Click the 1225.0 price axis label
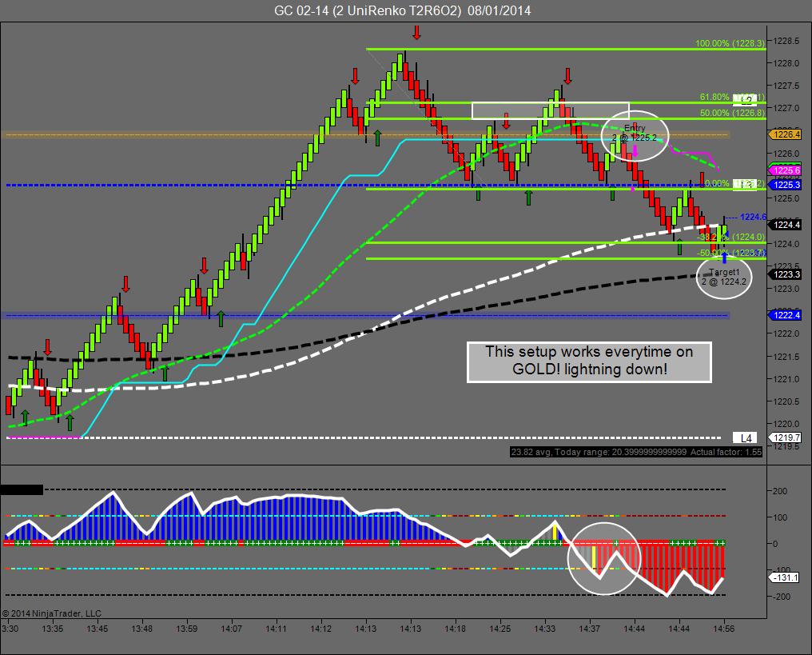The height and width of the screenshot is (655, 812). point(786,198)
